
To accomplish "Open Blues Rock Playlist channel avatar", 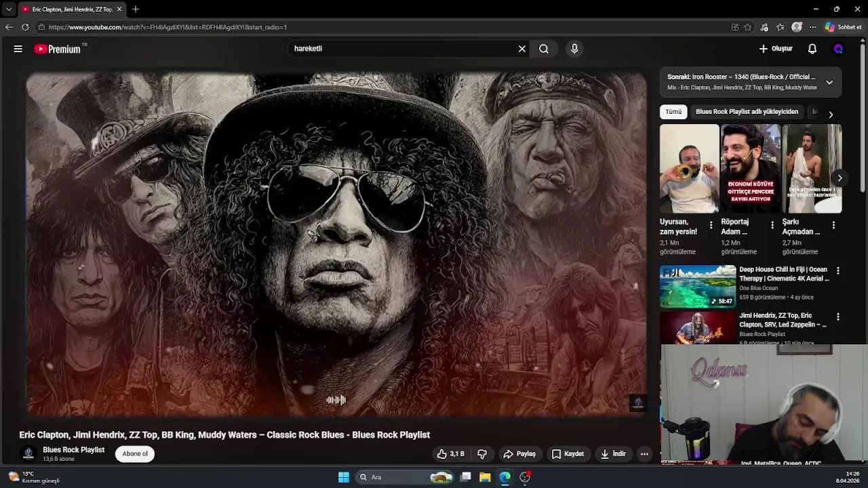I will [28, 454].
